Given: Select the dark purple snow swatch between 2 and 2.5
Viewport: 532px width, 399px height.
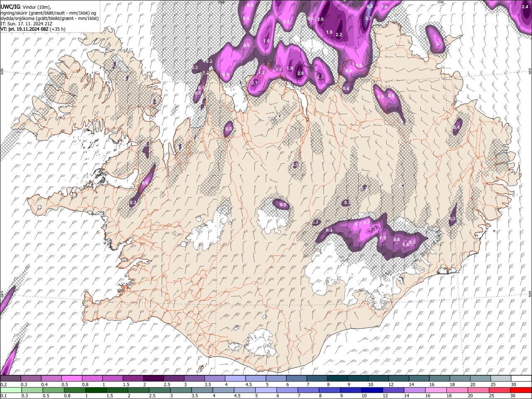Looking at the screenshot, I should pyautogui.click(x=153, y=379).
